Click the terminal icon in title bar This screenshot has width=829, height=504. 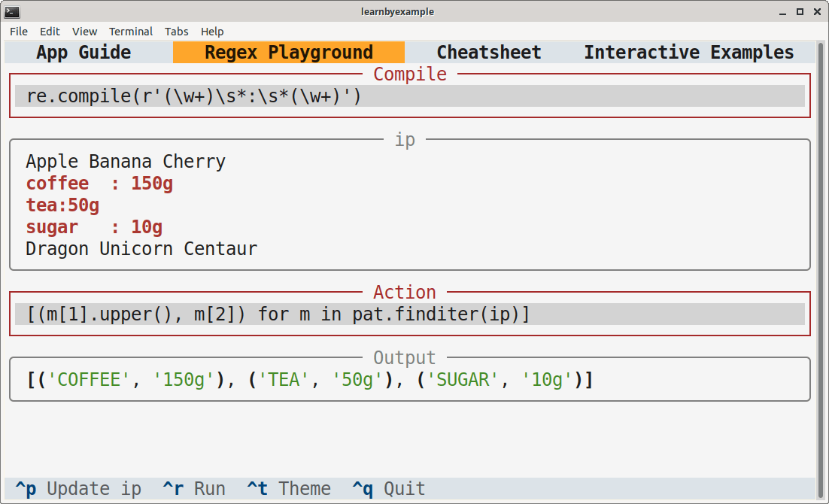point(12,11)
